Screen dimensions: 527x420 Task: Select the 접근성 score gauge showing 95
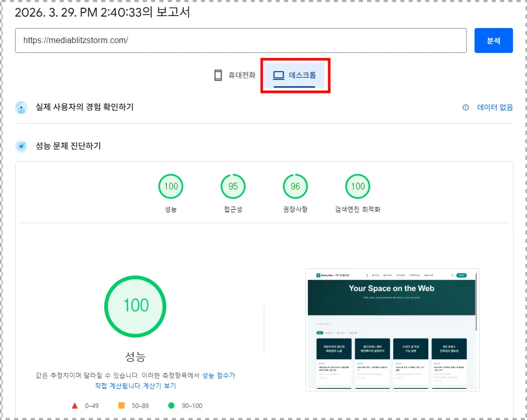click(x=233, y=186)
